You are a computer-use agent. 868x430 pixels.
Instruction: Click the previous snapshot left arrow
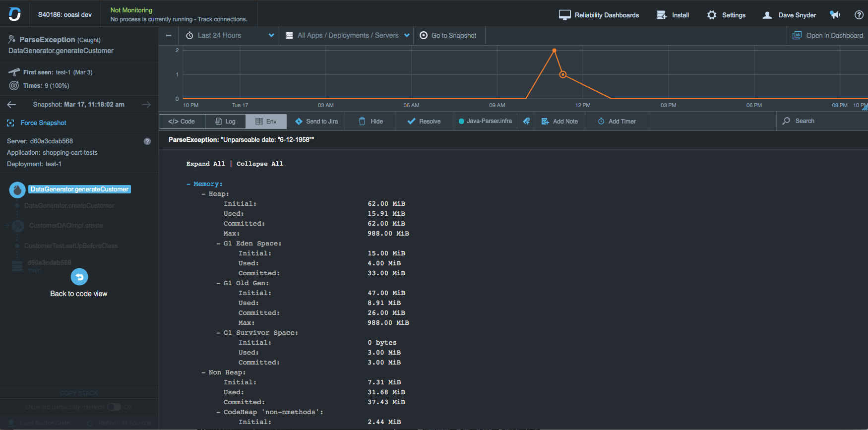[x=12, y=105]
